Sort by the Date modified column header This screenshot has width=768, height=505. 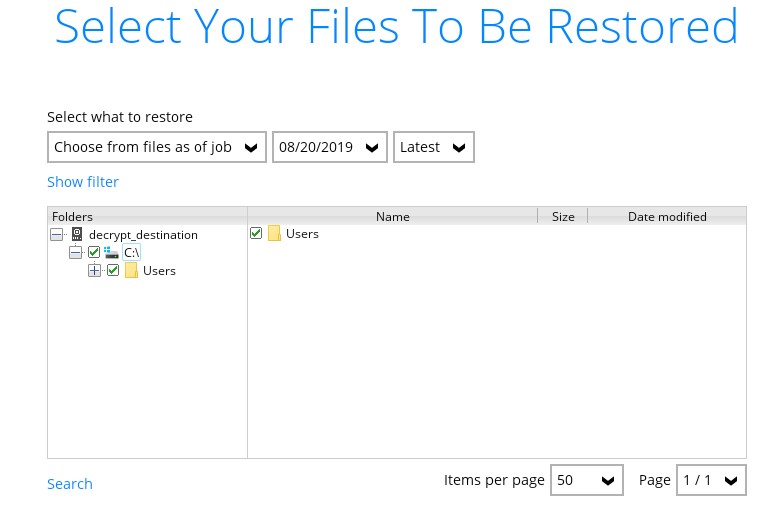point(667,216)
